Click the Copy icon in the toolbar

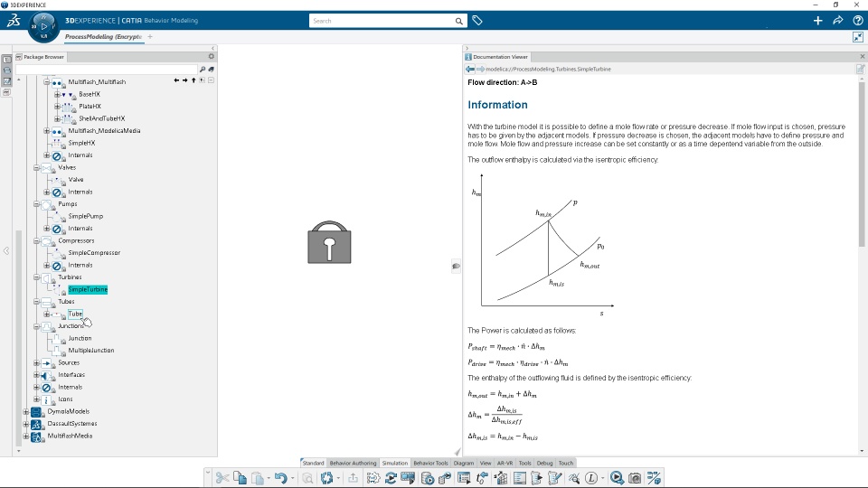(240, 477)
